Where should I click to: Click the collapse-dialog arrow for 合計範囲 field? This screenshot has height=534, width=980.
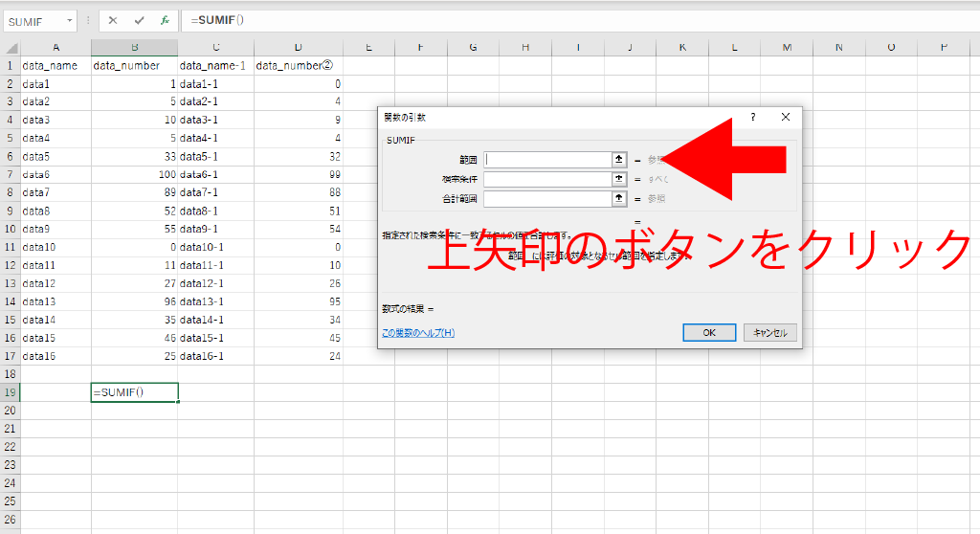click(619, 199)
